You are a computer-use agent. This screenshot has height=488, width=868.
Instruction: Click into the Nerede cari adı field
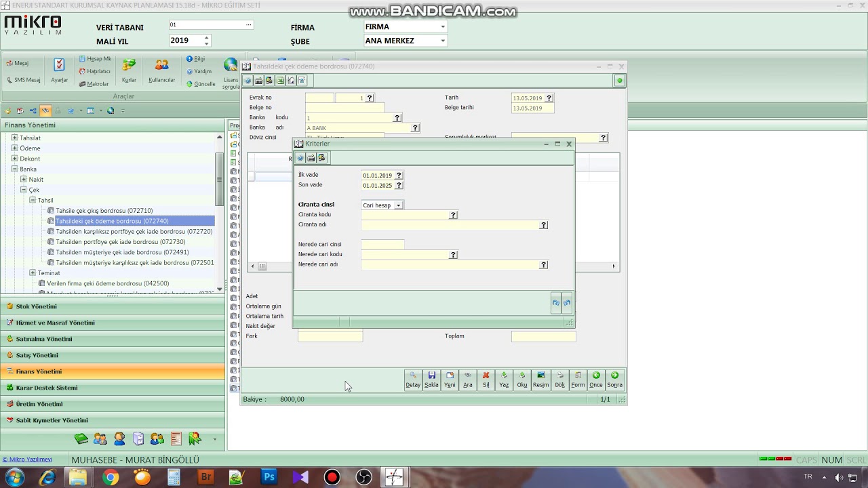coord(450,265)
